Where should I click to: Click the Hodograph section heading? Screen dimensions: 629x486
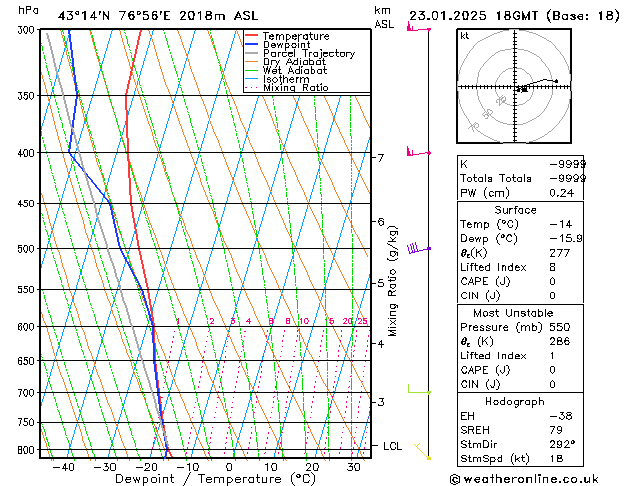coord(515,402)
